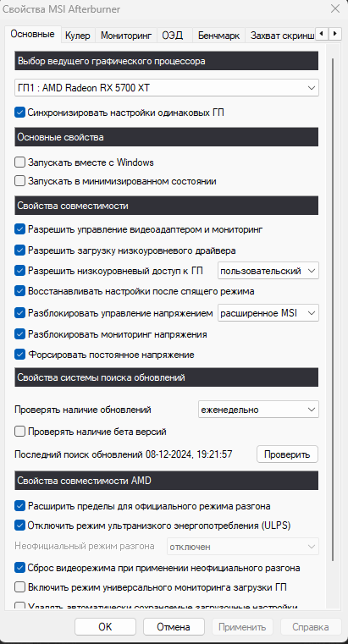The width and height of the screenshot is (348, 644).
Task: Switch to the Бенчмарк tab
Action: pyautogui.click(x=218, y=36)
